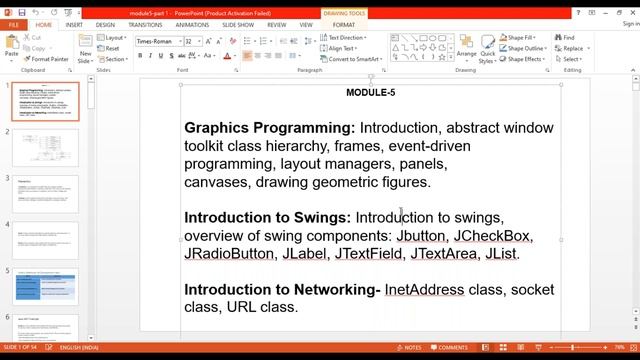Select the Cut command
This screenshot has width=640, height=360.
33,38
